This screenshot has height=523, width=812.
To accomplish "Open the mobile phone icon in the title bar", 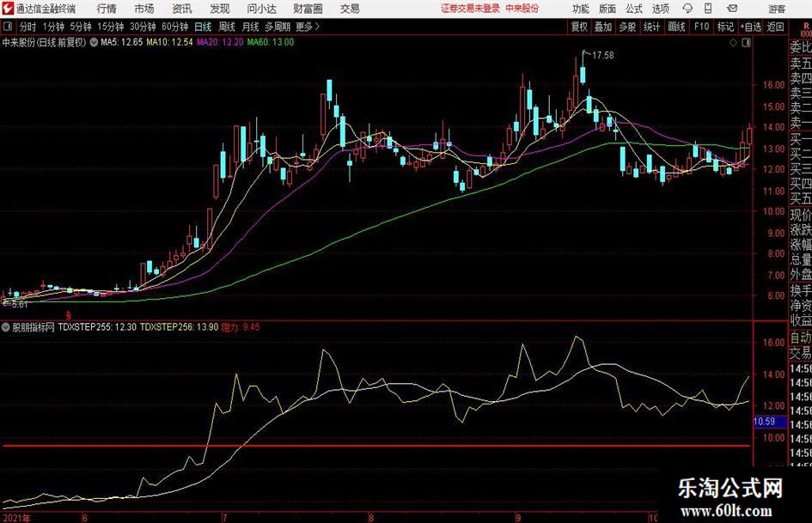I will pyautogui.click(x=708, y=9).
